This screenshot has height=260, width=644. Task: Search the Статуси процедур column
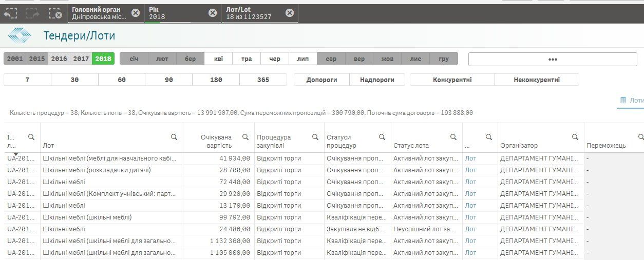click(x=382, y=137)
